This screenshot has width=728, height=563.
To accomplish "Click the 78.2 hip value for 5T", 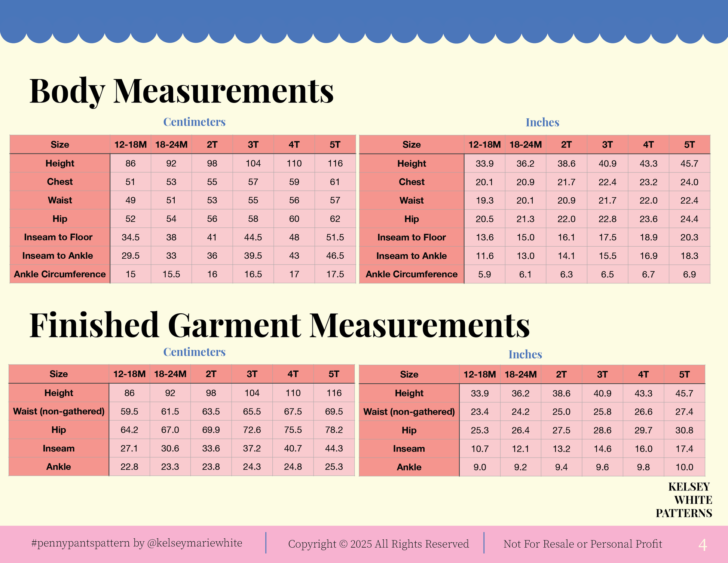I will [334, 430].
